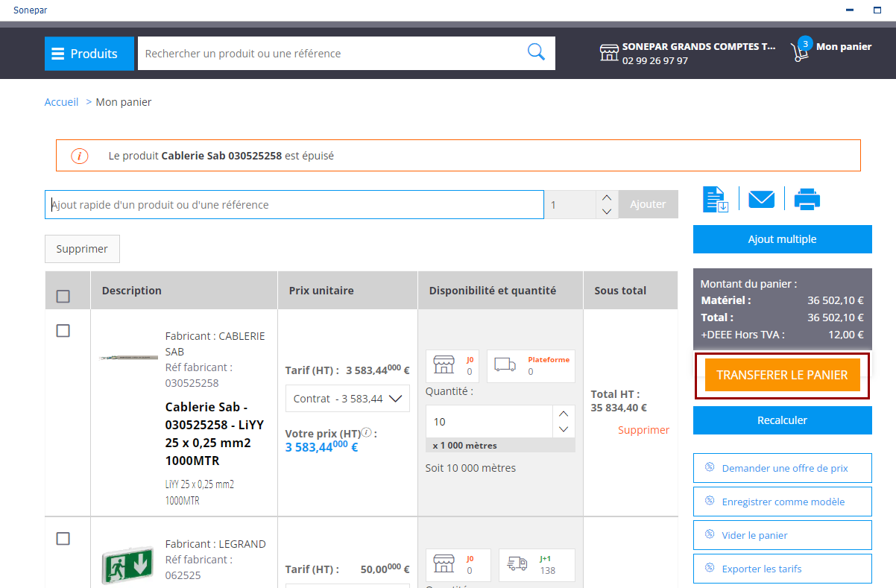Viewport: 896px width, 588px height.
Task: Click icon beside Enregistrer comme modèle
Action: 710,501
